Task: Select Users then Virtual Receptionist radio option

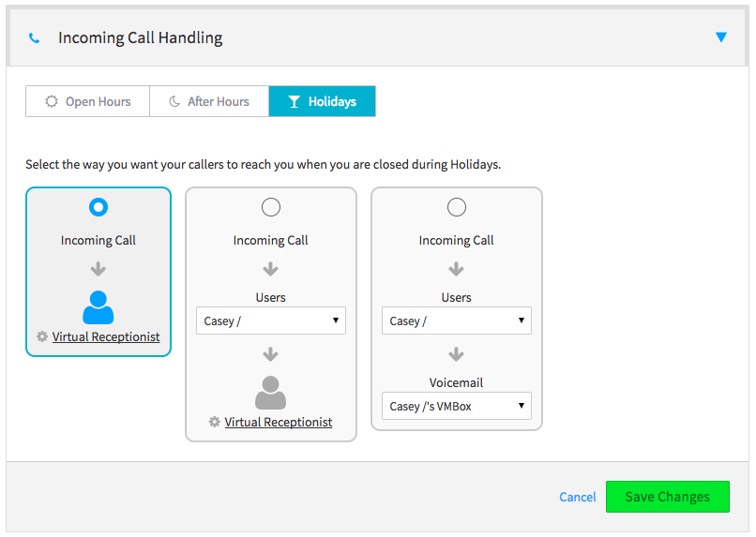Action: (x=270, y=207)
